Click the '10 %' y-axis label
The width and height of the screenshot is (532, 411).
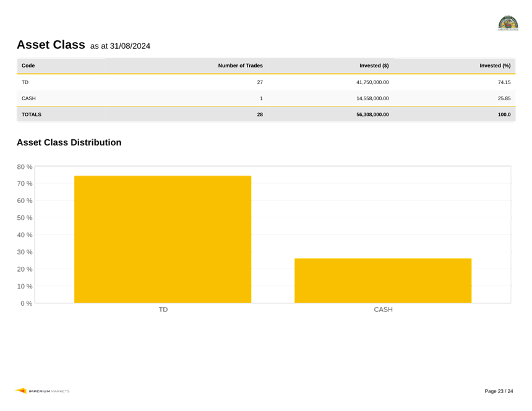[25, 286]
